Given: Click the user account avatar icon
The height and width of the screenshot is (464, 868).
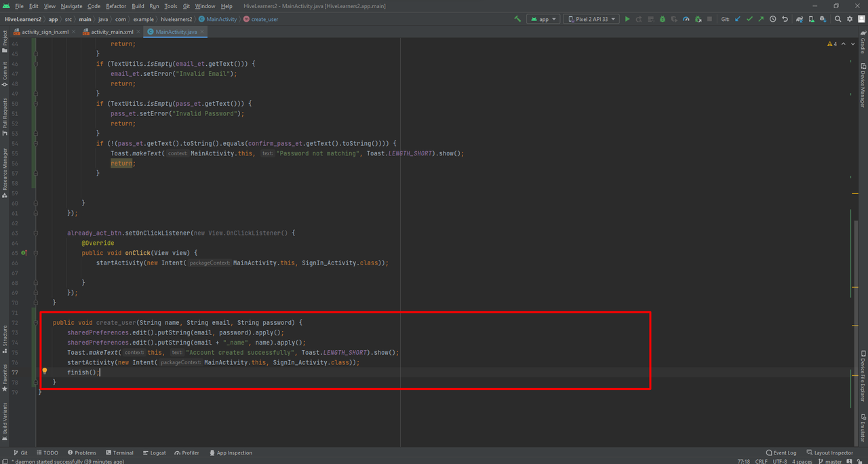Looking at the screenshot, I should pyautogui.click(x=861, y=19).
